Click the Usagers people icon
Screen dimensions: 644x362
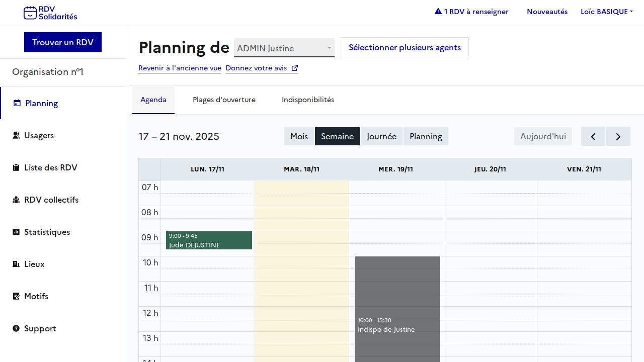coord(16,135)
